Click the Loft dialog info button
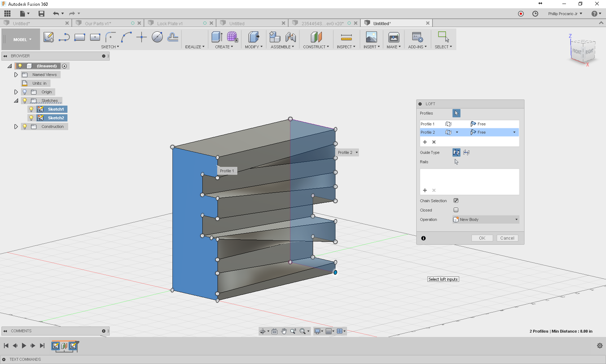The image size is (606, 364). coord(423,238)
